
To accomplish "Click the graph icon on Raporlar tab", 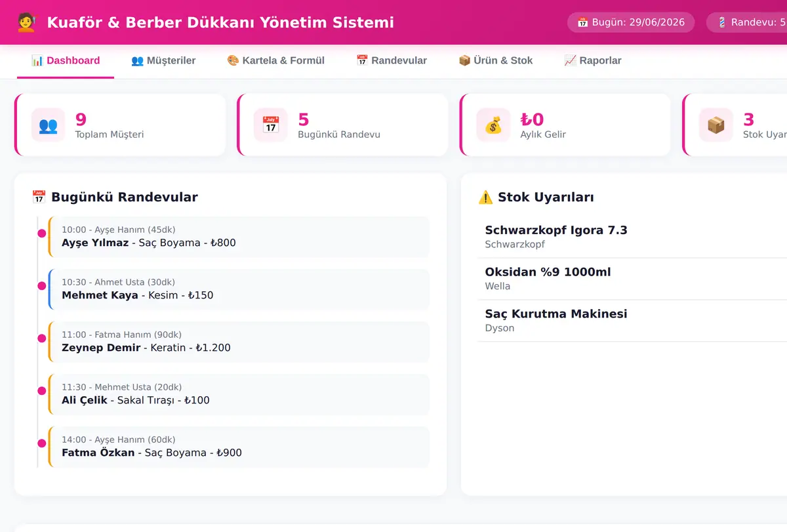I will tap(570, 60).
